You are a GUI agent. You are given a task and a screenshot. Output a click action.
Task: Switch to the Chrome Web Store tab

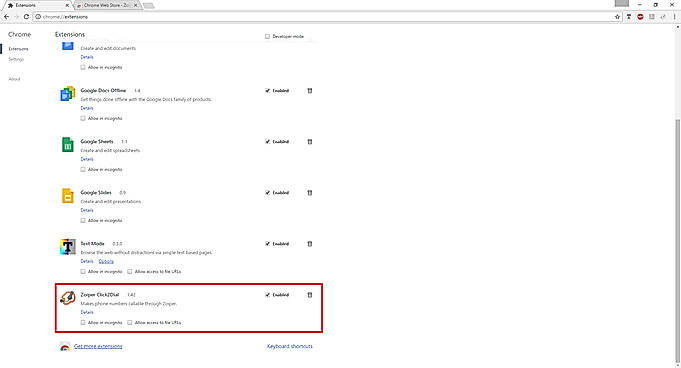pos(107,5)
